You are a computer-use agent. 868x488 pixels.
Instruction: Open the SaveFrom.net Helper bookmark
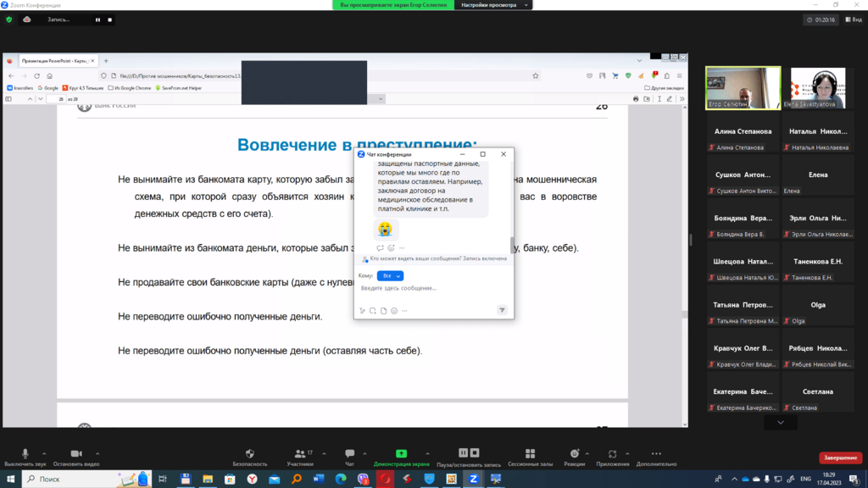(x=178, y=88)
